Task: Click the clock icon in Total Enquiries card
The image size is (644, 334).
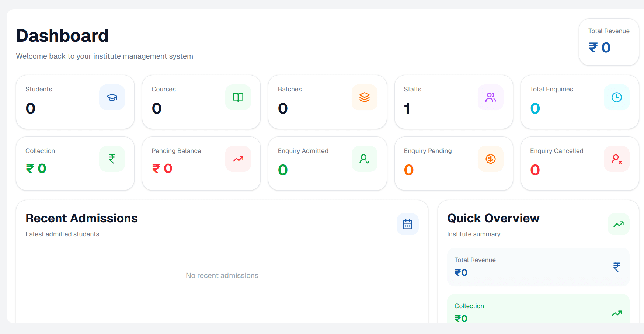Action: 617,97
